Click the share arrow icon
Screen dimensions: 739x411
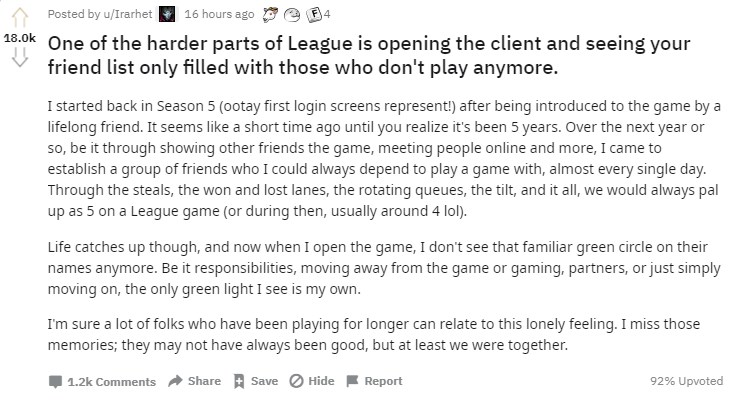click(175, 381)
